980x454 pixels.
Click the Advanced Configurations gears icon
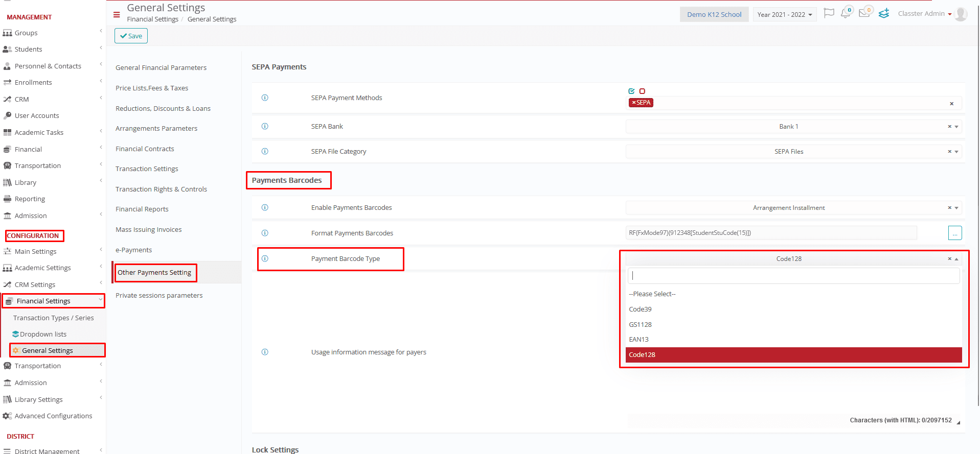7,416
